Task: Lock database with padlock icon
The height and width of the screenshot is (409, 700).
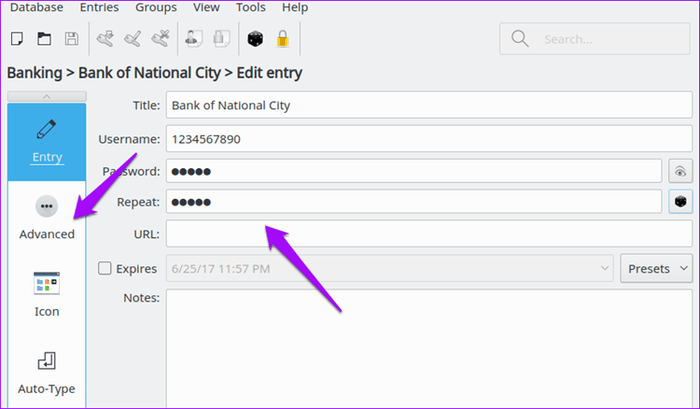Action: click(283, 39)
